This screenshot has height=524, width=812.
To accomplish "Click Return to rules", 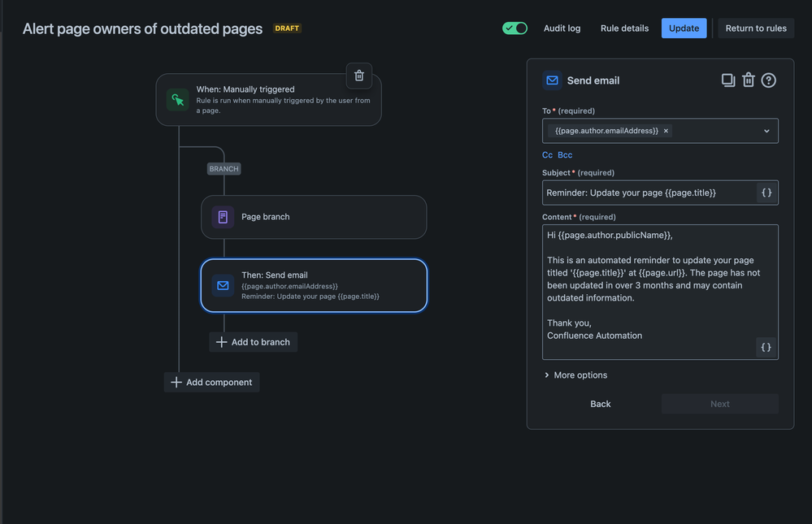I will pyautogui.click(x=756, y=28).
